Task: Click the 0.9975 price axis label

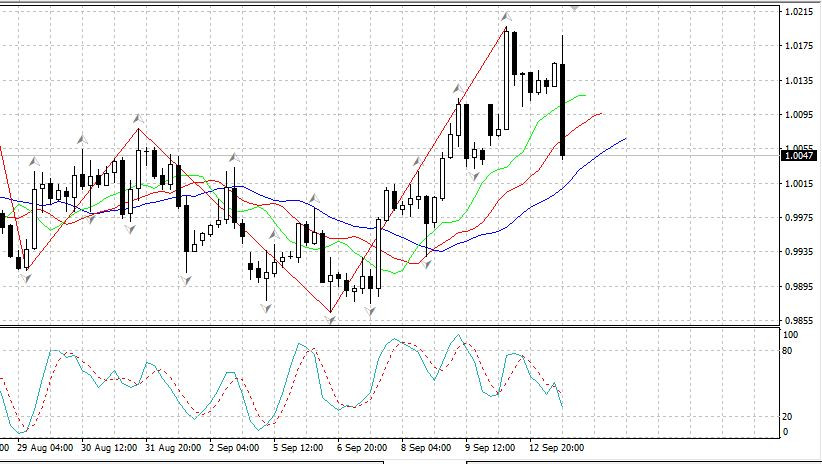Action: 799,218
